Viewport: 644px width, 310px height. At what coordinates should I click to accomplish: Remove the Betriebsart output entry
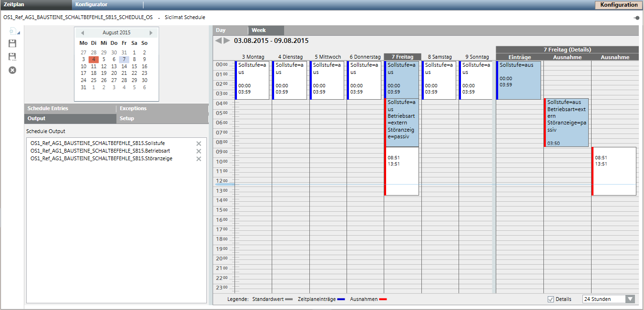tap(199, 151)
